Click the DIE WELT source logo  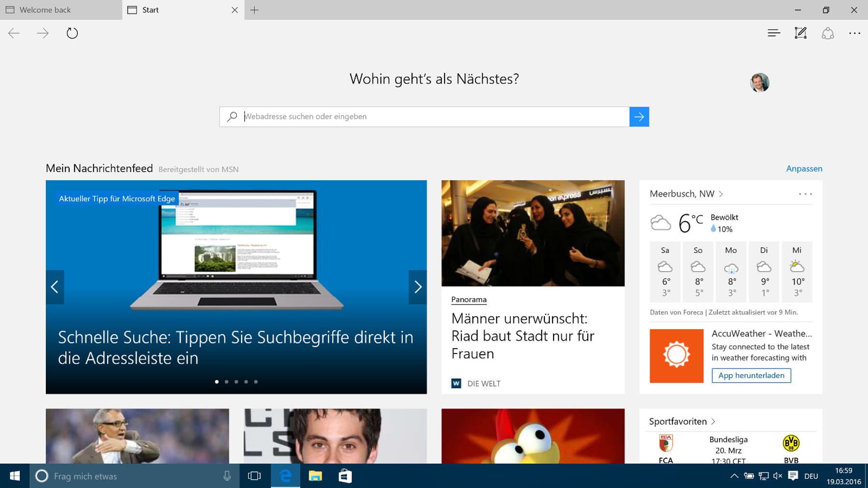pyautogui.click(x=456, y=383)
